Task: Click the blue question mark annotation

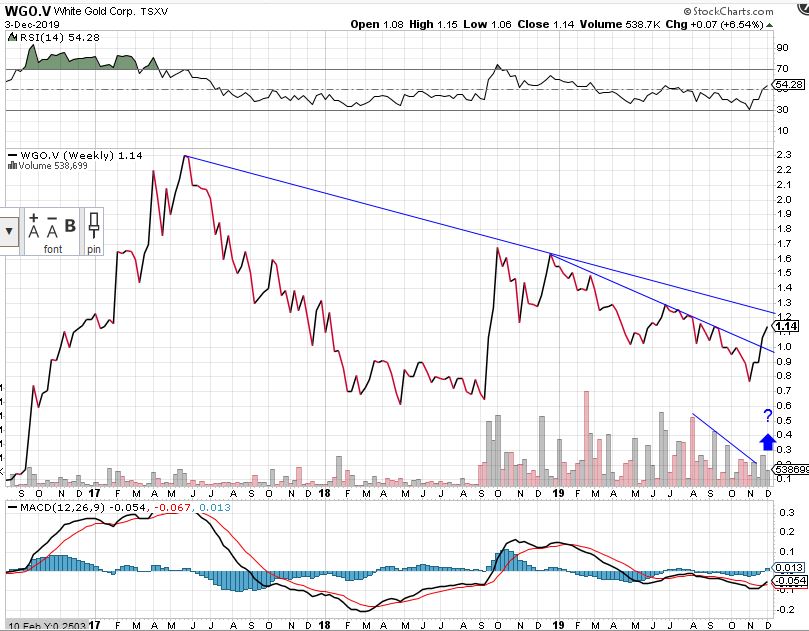Action: click(768, 416)
